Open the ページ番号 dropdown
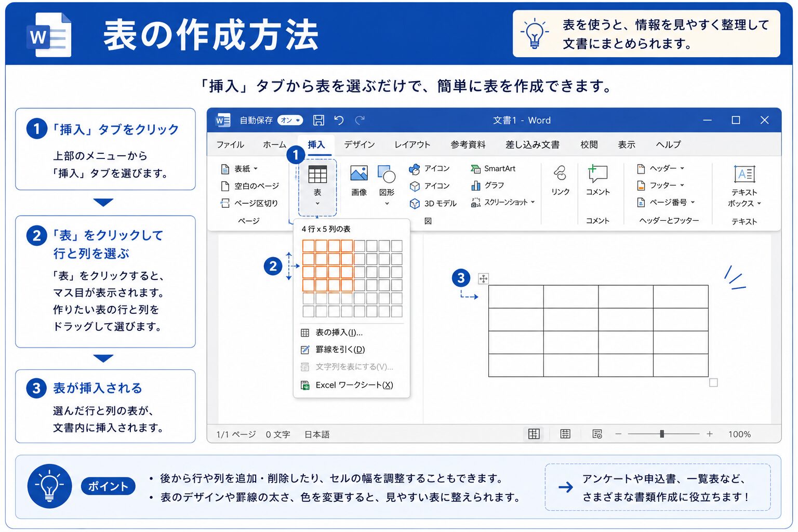798x532 pixels. pos(666,202)
